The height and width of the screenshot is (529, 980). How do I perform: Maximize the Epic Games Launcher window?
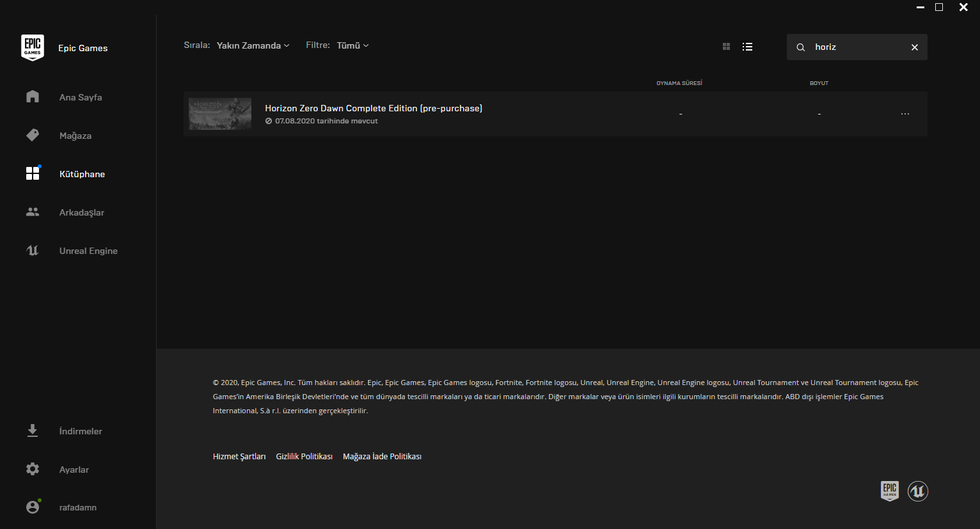click(939, 7)
